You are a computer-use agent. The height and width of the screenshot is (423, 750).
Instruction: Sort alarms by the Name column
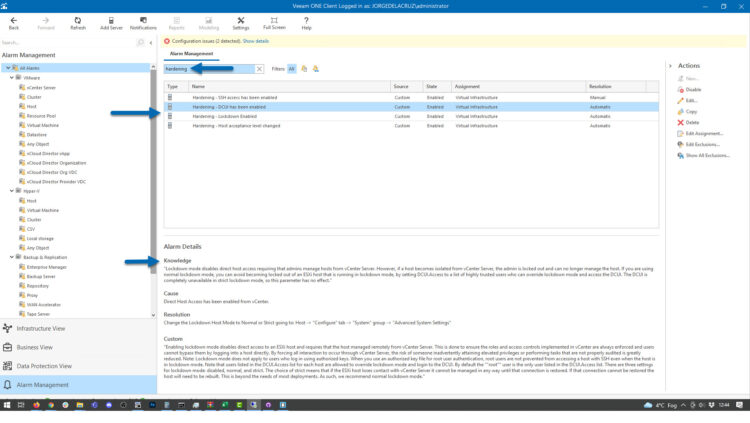click(289, 87)
